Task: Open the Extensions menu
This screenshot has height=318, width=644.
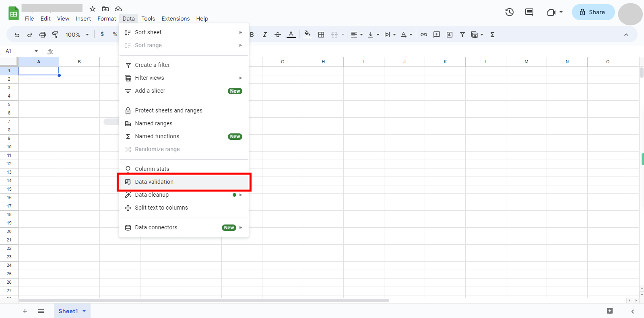Action: [175, 19]
